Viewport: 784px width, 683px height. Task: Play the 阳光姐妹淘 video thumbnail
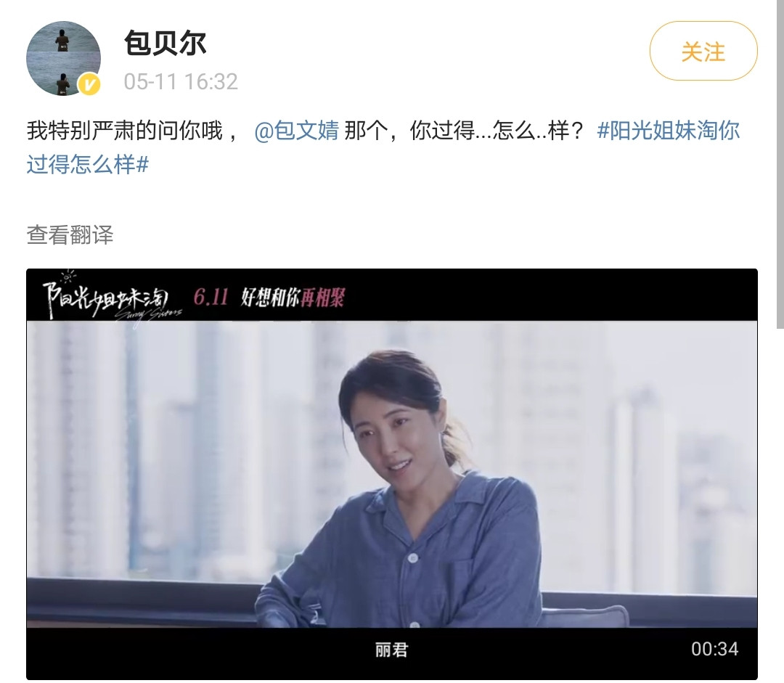(x=392, y=474)
